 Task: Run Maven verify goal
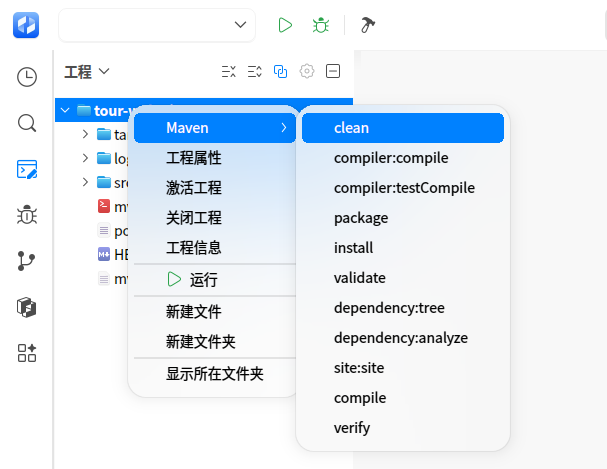click(403, 428)
